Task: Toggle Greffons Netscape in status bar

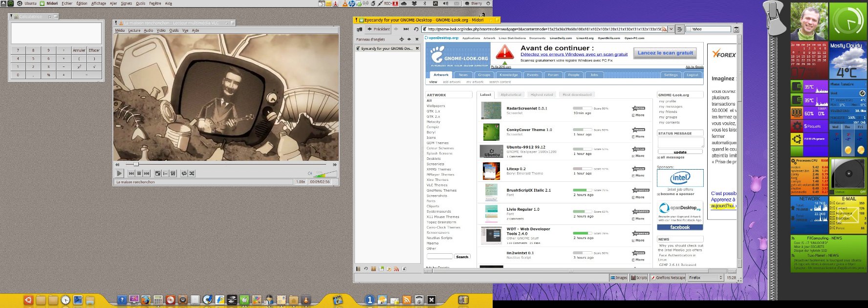Action: click(x=668, y=277)
